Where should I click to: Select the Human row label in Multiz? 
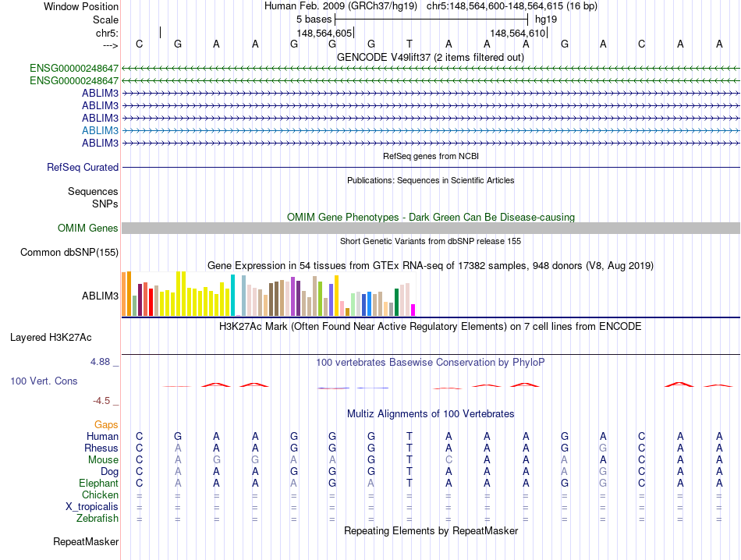pyautogui.click(x=102, y=436)
